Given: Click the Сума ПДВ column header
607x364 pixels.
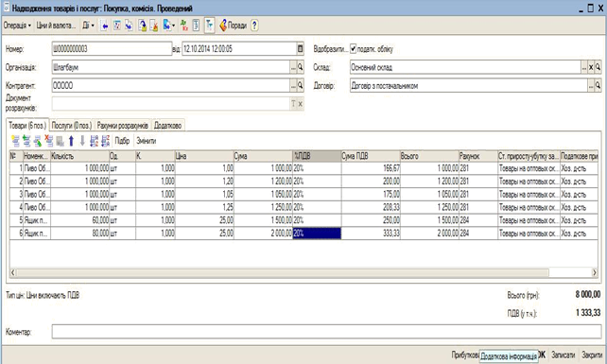Looking at the screenshot, I should pos(371,156).
